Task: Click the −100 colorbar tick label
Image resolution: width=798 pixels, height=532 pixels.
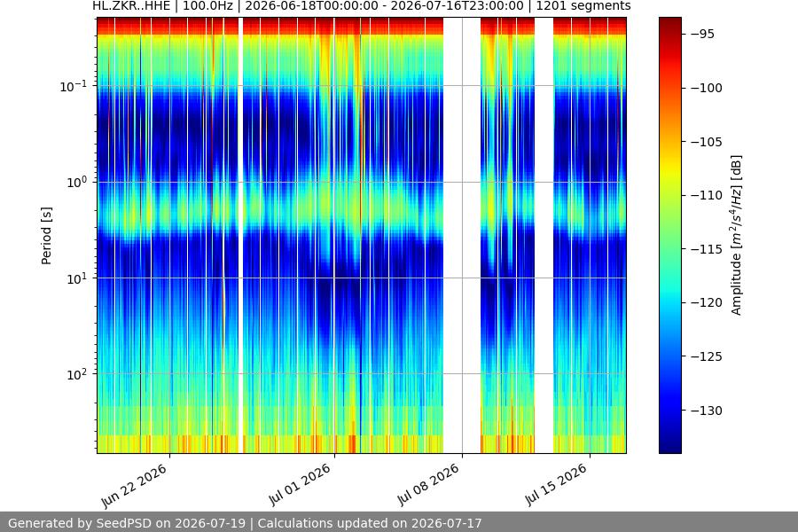Action: (x=706, y=88)
